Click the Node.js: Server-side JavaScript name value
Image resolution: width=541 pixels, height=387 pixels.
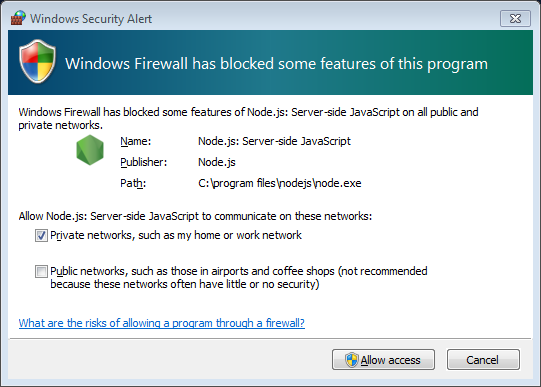[x=274, y=141]
